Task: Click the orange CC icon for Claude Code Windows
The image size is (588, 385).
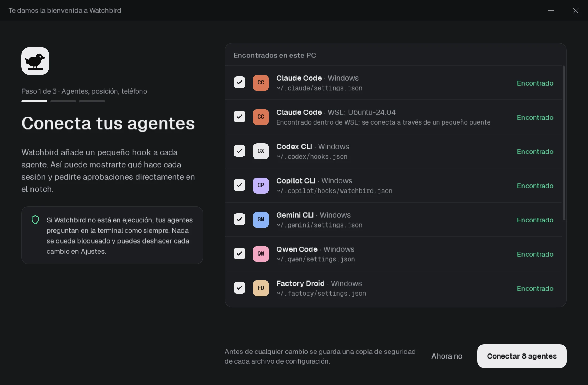Action: [x=261, y=83]
